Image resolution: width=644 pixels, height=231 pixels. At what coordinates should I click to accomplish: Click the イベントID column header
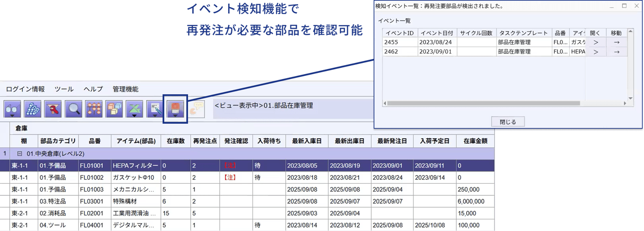[x=400, y=33]
